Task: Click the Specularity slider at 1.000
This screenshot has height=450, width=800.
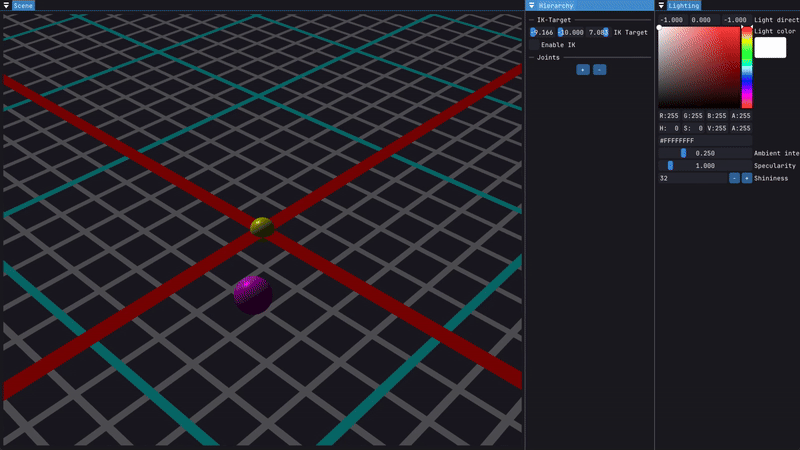Action: click(x=705, y=166)
